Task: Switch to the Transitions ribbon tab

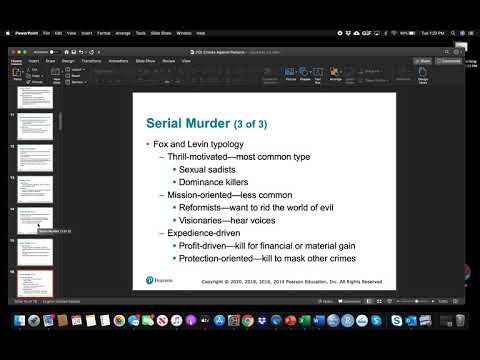Action: pyautogui.click(x=91, y=61)
